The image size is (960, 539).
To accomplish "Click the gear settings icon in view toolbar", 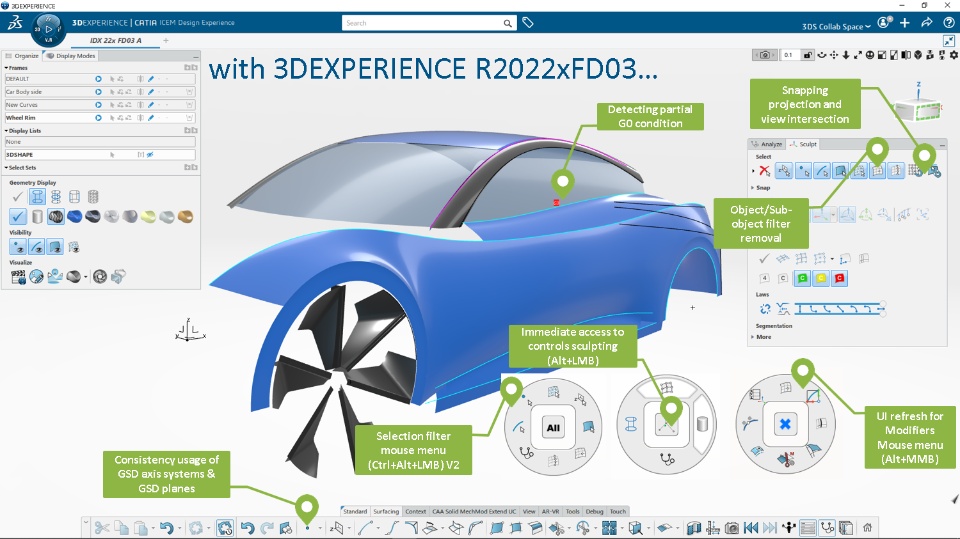I will (953, 55).
